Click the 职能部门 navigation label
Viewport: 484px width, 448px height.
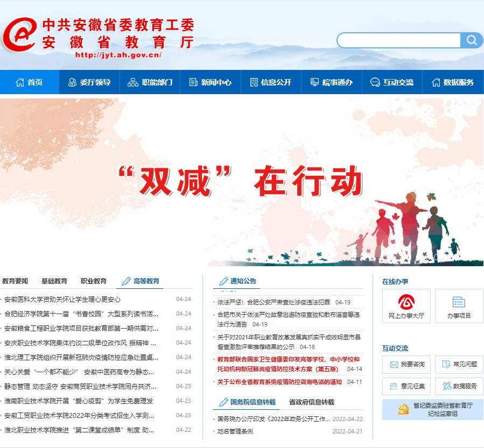[157, 82]
